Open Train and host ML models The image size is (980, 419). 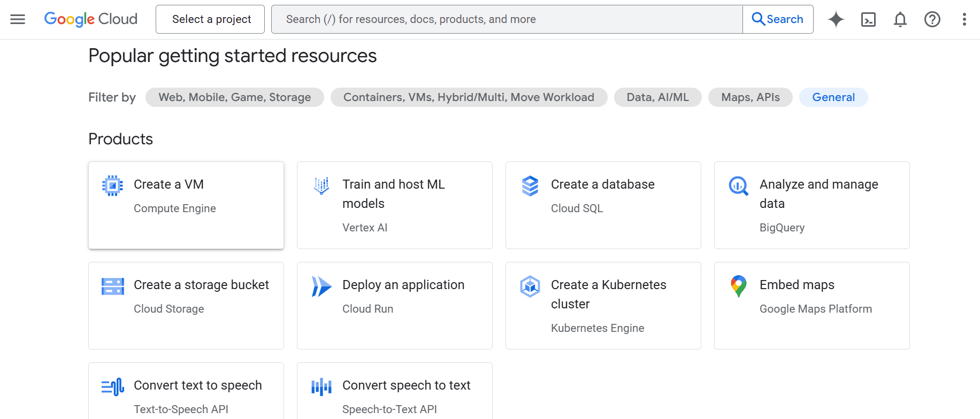pos(395,205)
